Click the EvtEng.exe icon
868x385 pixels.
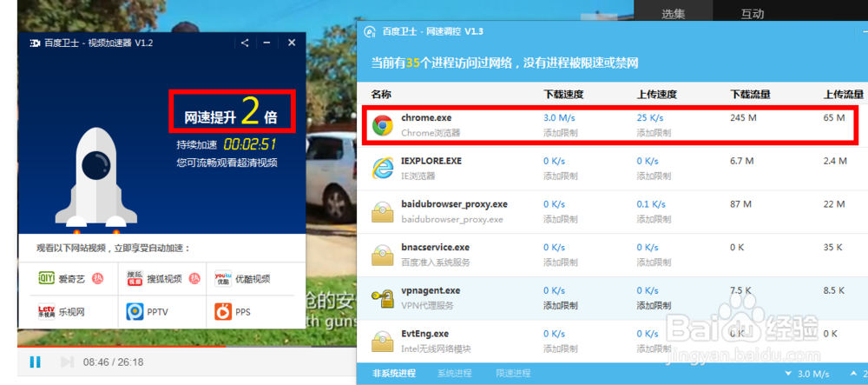[x=383, y=342]
